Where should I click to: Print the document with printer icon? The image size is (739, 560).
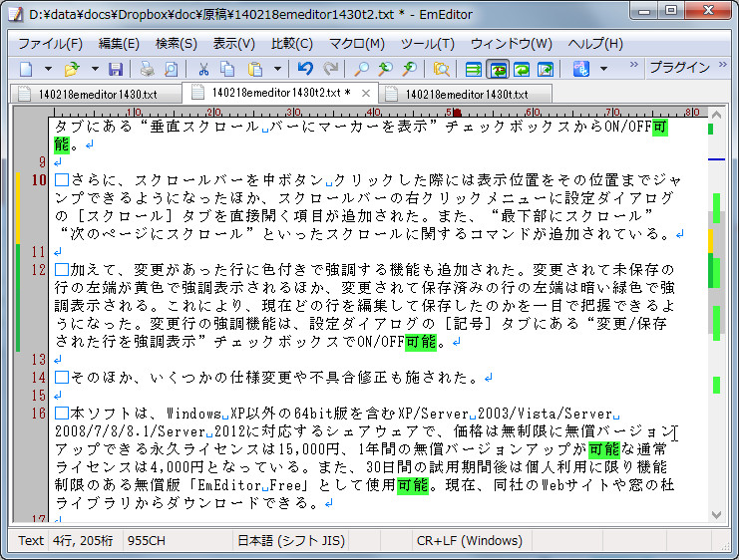[x=147, y=69]
